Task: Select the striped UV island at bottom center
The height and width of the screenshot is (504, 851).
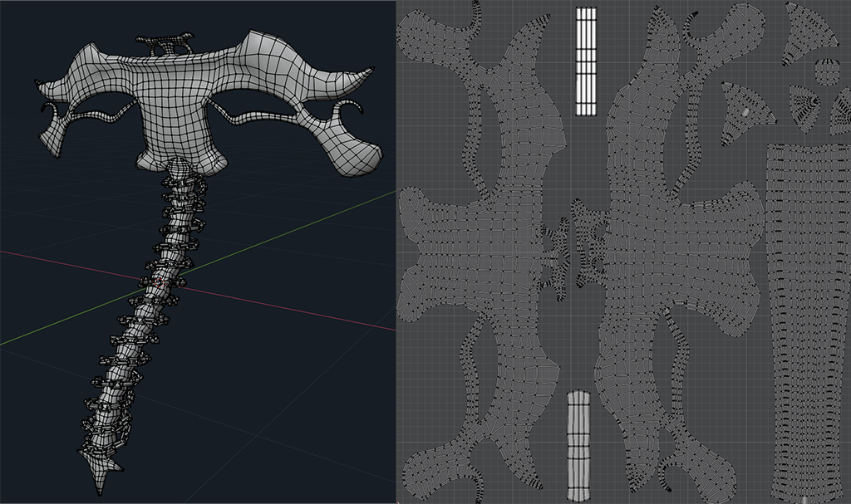Action: (578, 445)
